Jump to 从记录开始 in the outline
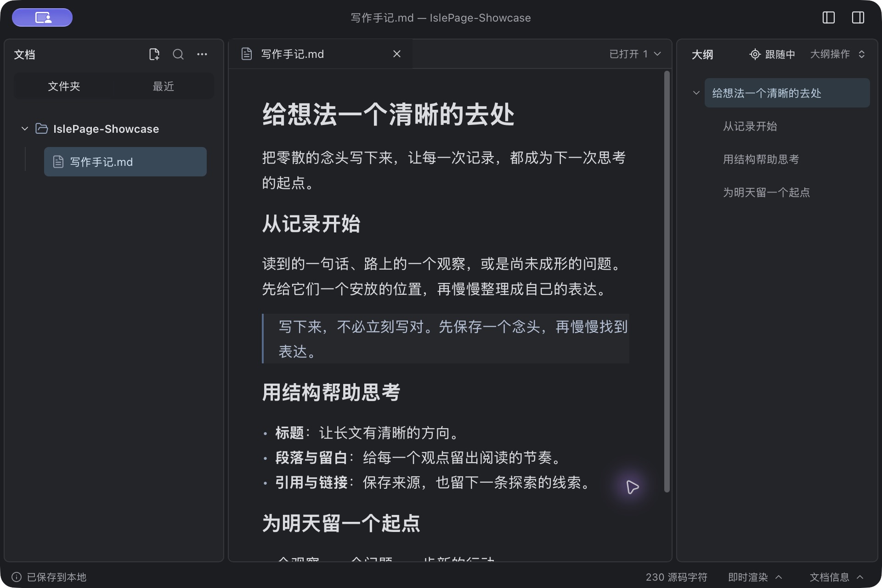 click(750, 126)
